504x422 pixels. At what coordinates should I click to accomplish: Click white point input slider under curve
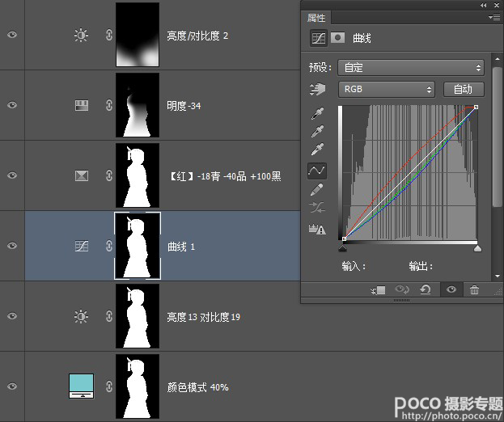click(x=477, y=248)
